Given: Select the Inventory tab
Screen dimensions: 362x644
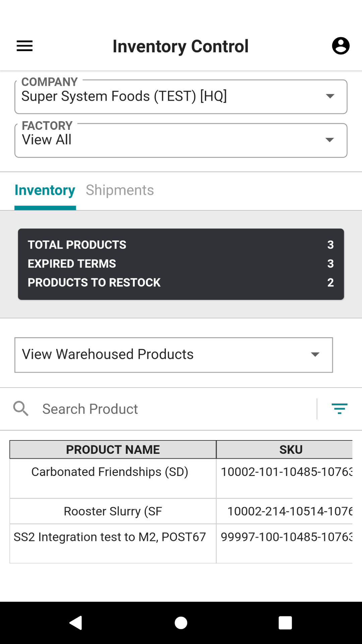Looking at the screenshot, I should 45,190.
